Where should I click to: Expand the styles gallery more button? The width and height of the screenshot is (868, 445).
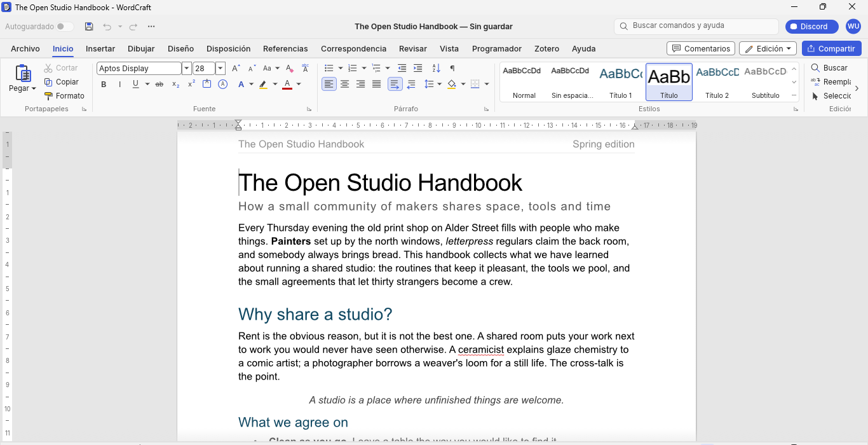coord(794,95)
